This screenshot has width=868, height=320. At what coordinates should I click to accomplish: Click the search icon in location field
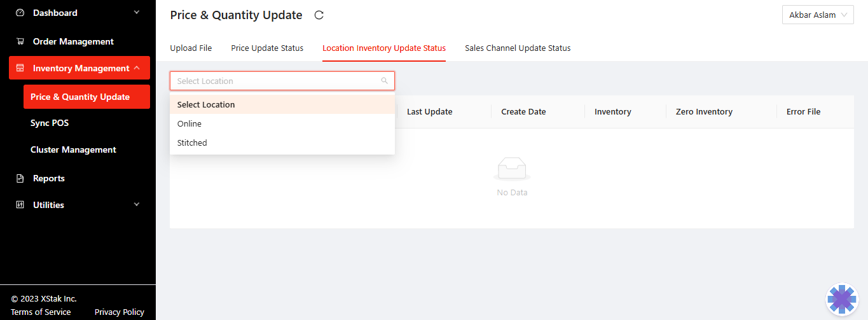coord(384,81)
